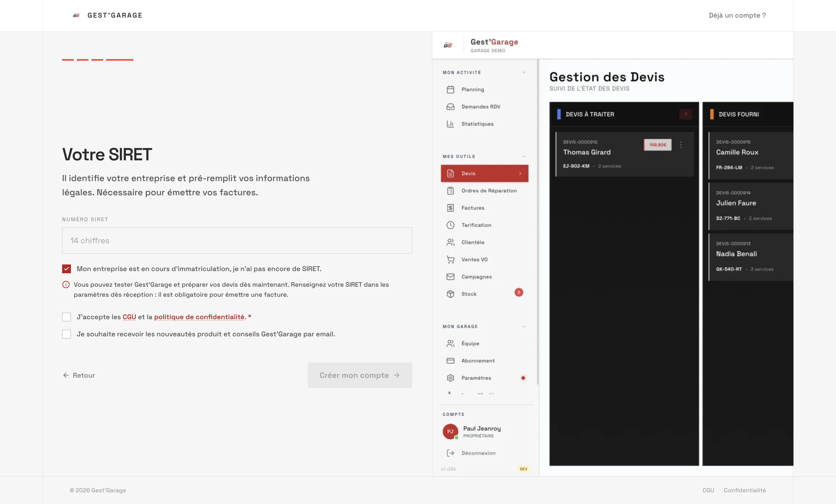Image resolution: width=836 pixels, height=504 pixels.
Task: Uncheck the company registration in progress checkbox
Action: 66,269
